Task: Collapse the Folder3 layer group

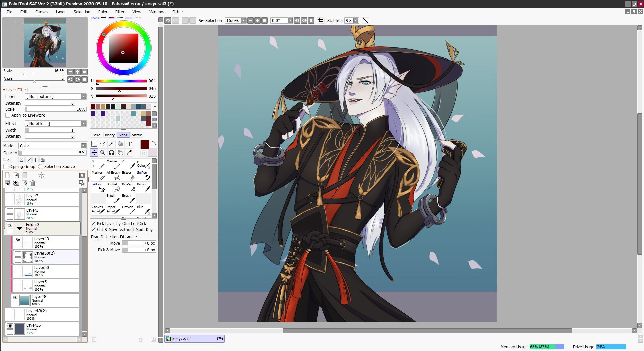Action: click(20, 229)
